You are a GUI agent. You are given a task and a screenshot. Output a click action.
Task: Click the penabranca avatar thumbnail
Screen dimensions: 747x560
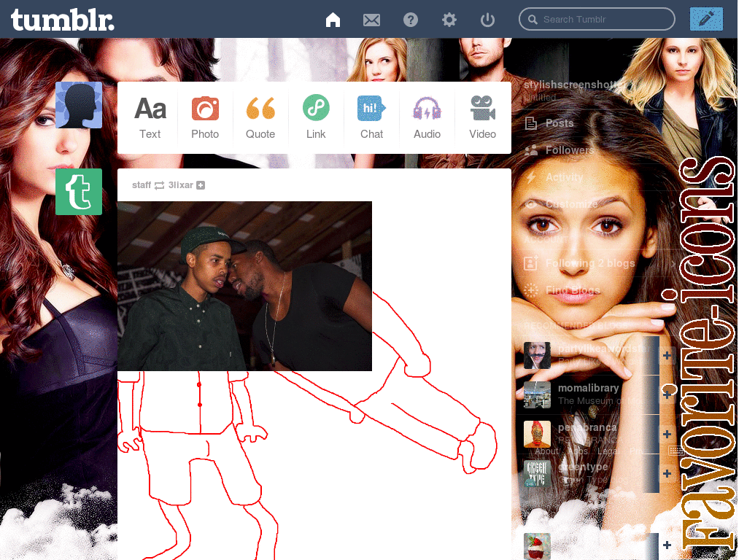pyautogui.click(x=537, y=435)
